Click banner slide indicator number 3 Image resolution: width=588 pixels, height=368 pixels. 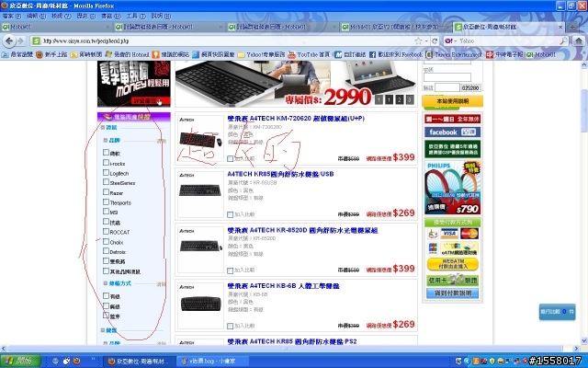[x=410, y=100]
